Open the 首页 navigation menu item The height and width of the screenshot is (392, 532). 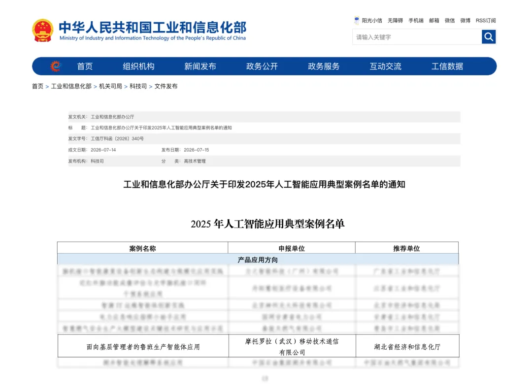pos(85,66)
